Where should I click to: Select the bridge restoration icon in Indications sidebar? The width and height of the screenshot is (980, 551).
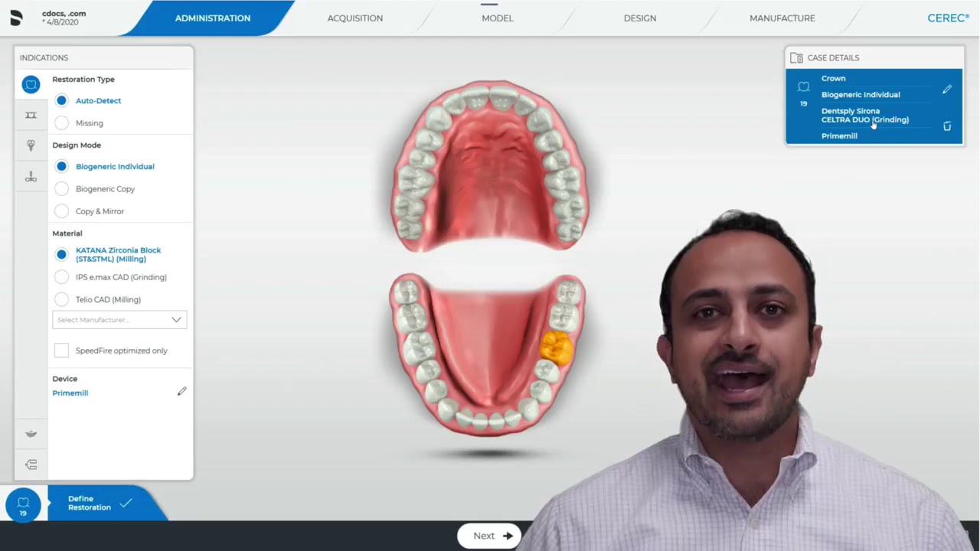coord(31,115)
